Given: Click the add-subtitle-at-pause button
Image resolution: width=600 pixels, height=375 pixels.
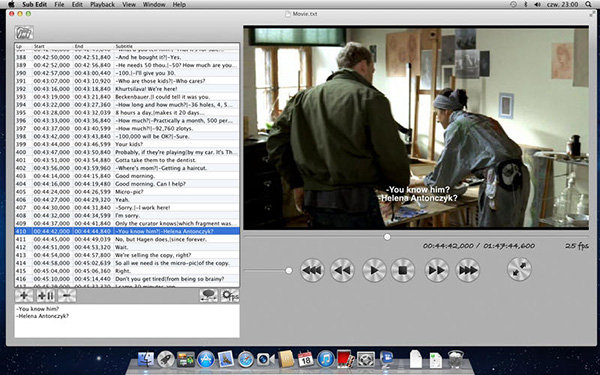Looking at the screenshot, I should 46,295.
